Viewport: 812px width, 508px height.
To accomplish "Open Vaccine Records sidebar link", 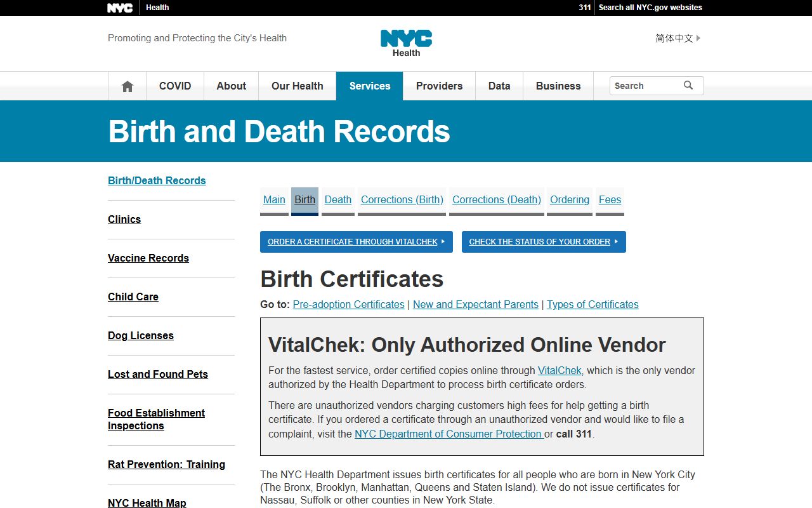I will [148, 258].
